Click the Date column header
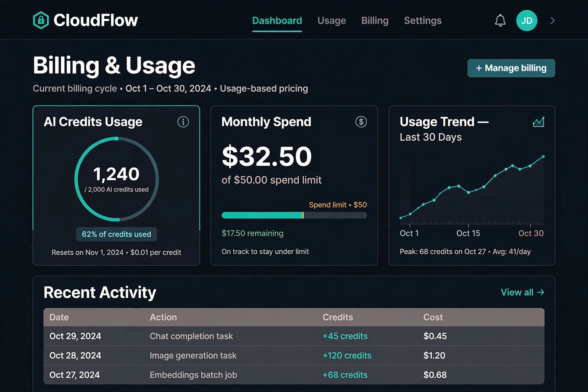 click(x=59, y=317)
